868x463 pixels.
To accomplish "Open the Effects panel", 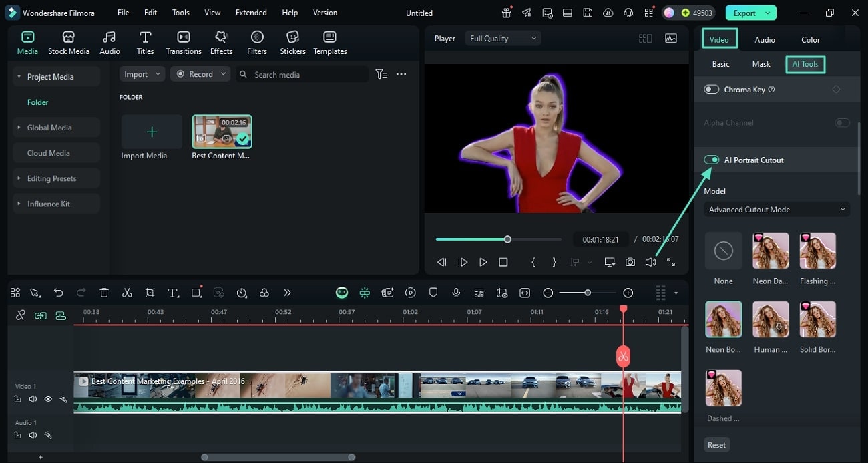I will (221, 43).
